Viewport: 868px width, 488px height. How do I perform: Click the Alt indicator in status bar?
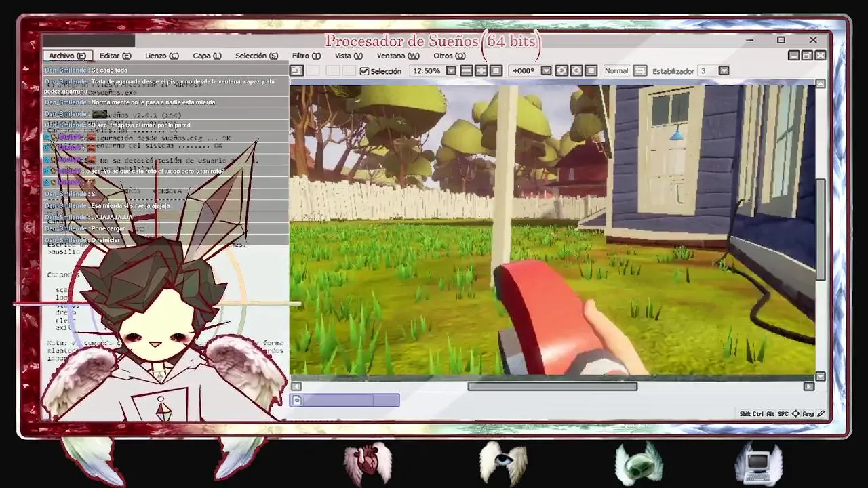pos(770,414)
